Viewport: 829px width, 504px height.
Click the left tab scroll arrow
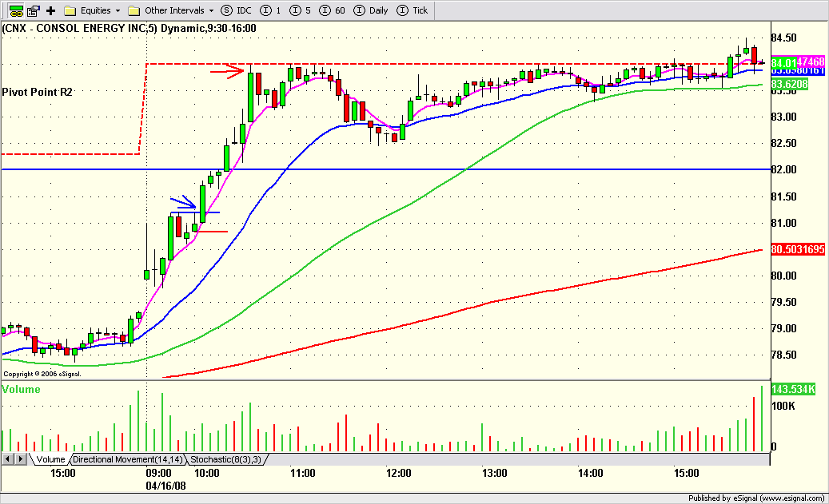7,459
